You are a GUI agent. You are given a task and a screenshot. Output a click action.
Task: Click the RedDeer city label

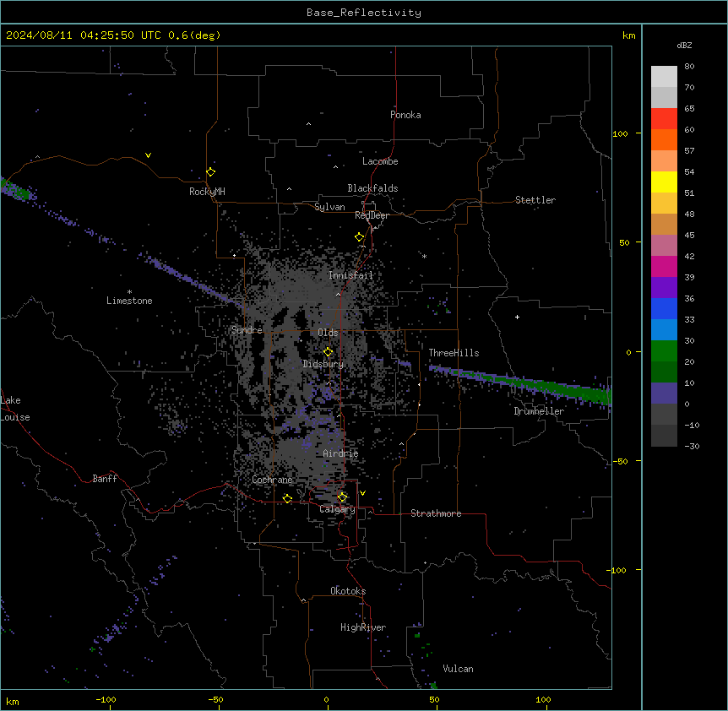pyautogui.click(x=372, y=215)
